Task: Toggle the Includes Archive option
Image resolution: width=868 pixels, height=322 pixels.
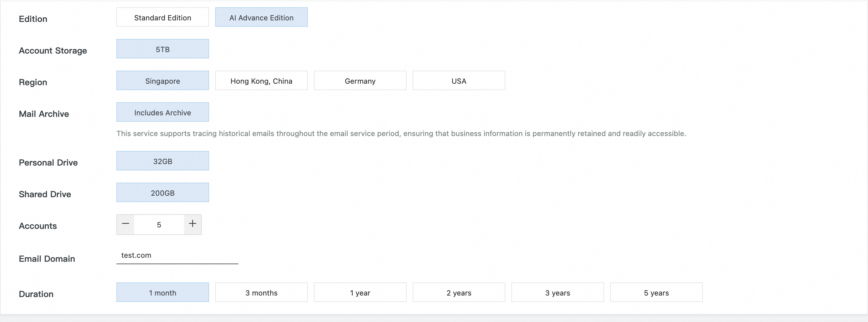Action: 162,112
